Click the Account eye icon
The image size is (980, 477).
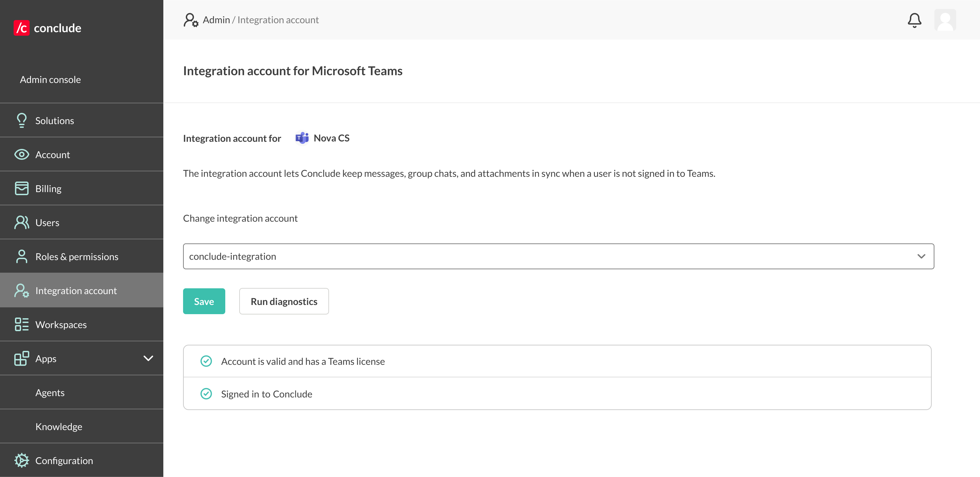[22, 155]
